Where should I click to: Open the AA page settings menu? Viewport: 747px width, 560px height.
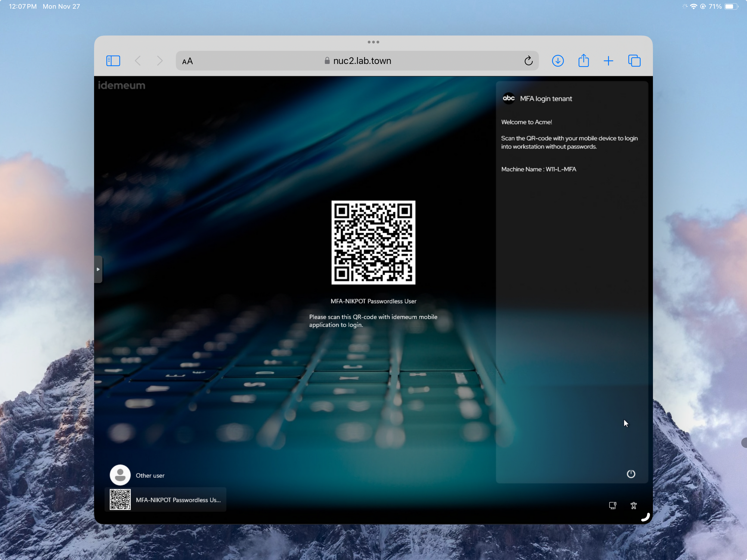click(x=187, y=61)
